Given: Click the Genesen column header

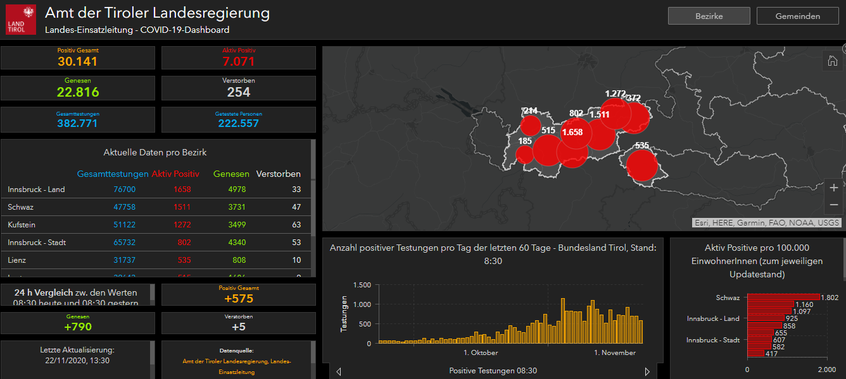Looking at the screenshot, I should click(x=231, y=174).
